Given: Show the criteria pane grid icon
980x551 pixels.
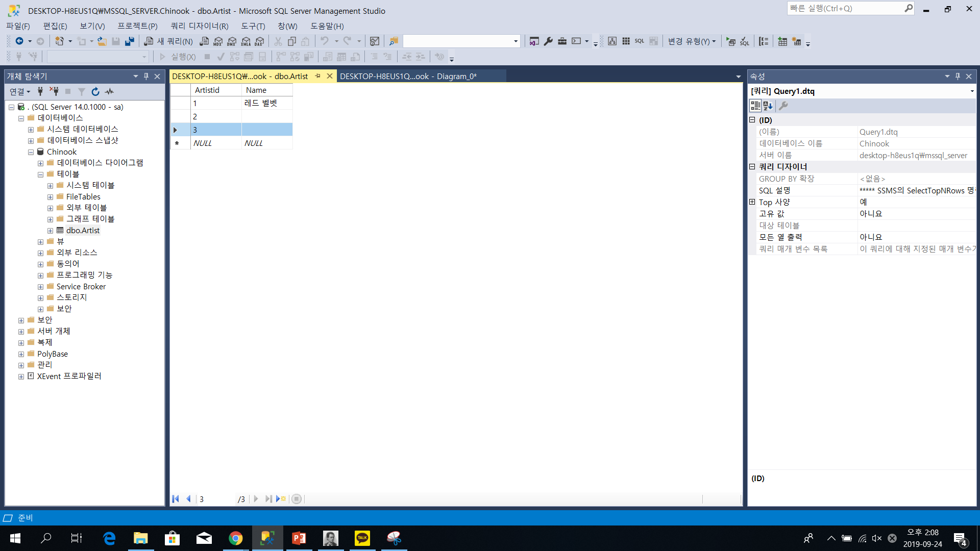Looking at the screenshot, I should tap(626, 41).
